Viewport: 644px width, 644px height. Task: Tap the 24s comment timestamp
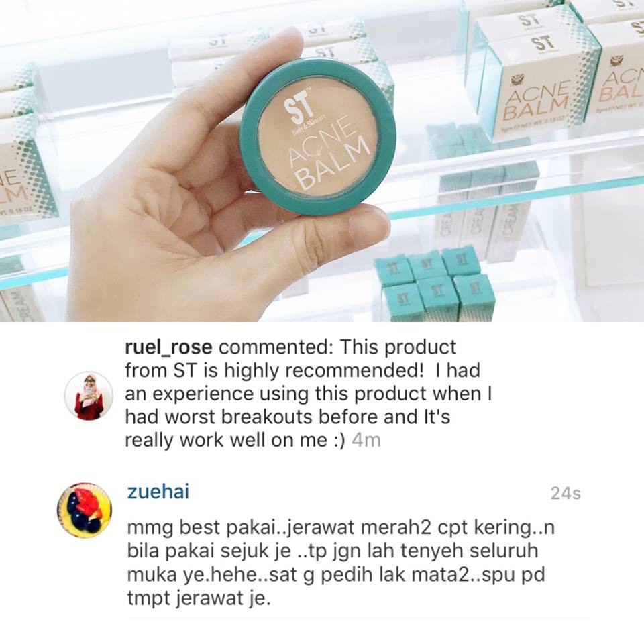tap(566, 493)
